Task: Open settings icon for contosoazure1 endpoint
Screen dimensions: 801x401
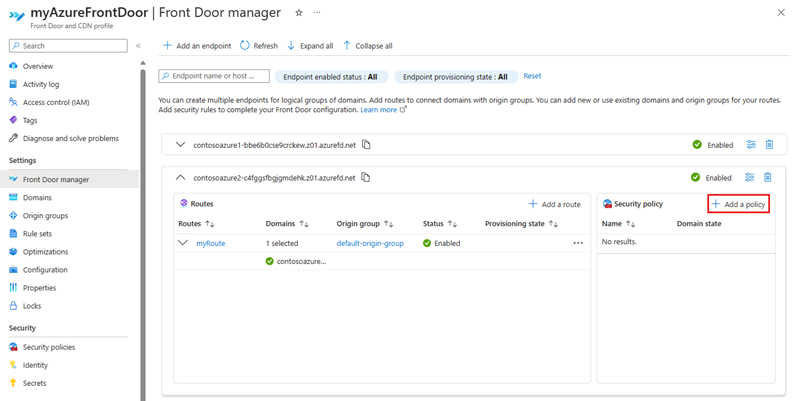Action: 751,145
